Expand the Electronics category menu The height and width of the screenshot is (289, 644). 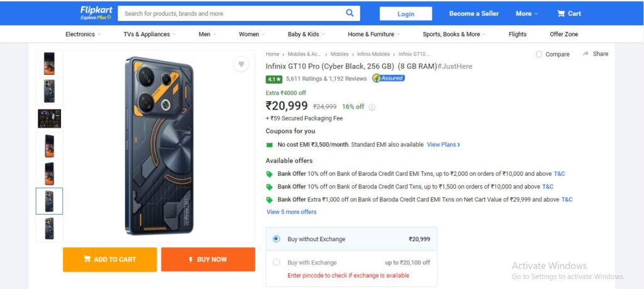83,34
